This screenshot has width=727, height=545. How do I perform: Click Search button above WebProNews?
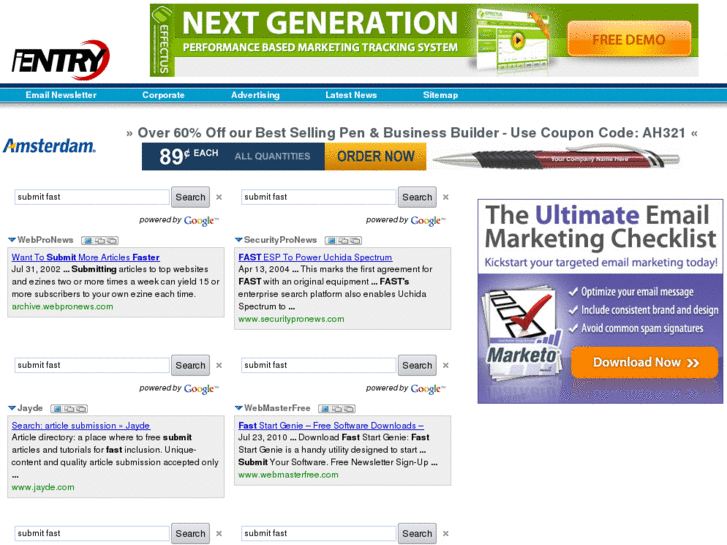click(x=191, y=197)
